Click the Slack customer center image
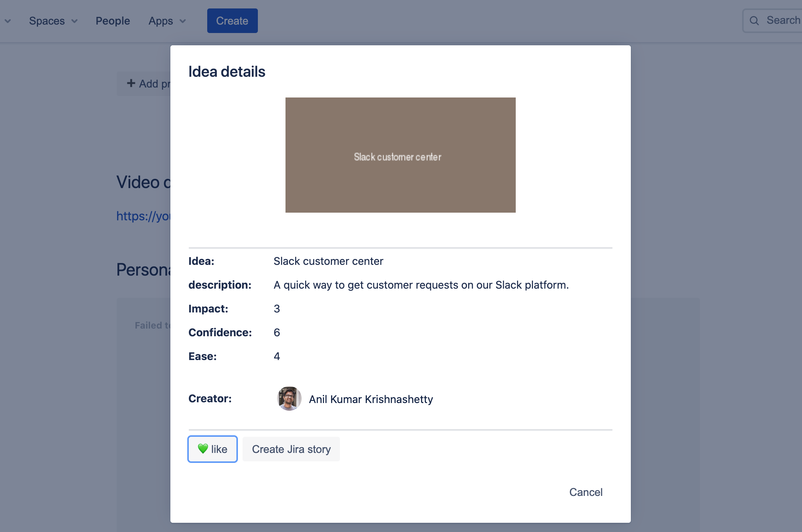 (x=400, y=155)
